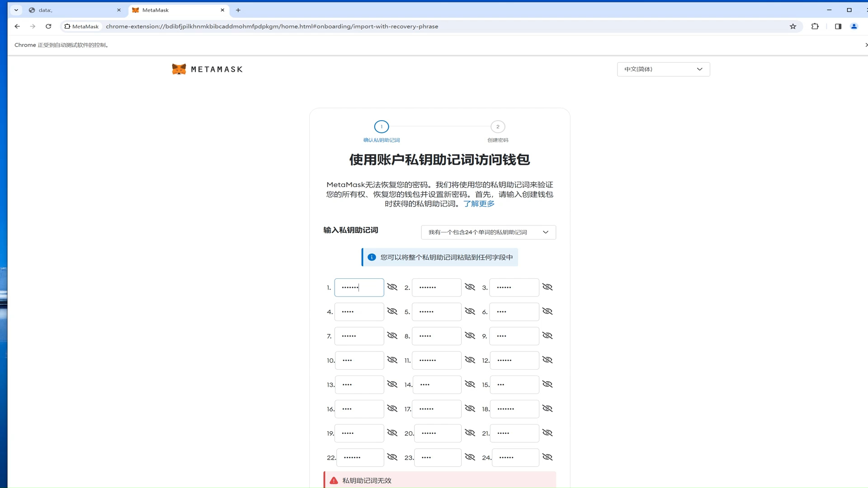Close the MetaMask tab
This screenshot has height=488, width=868.
click(x=222, y=10)
